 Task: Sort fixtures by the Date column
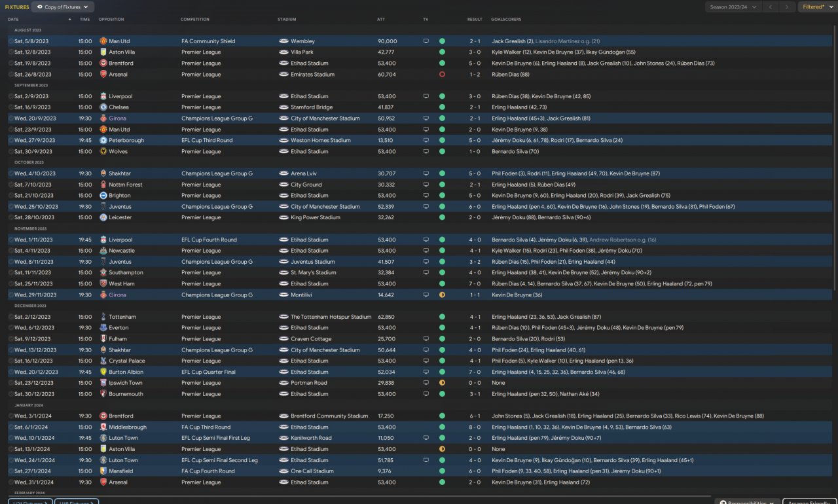14,20
